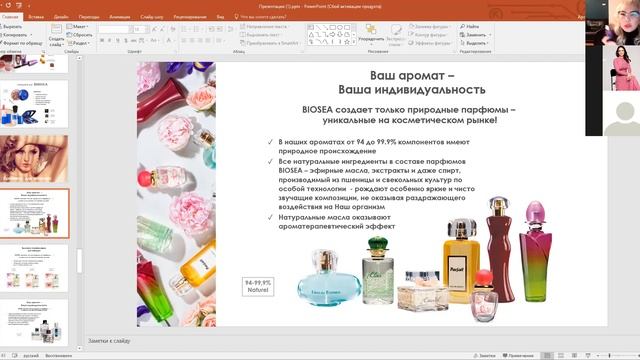Select the right arrow shape in gallery
This screenshot has width=640, height=360.
pos(332,35)
